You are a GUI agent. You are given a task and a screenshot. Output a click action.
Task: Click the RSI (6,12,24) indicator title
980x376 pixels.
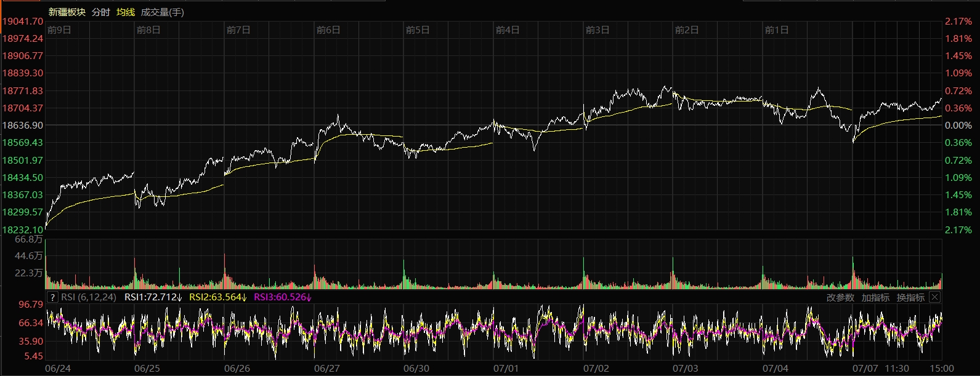[x=89, y=297]
